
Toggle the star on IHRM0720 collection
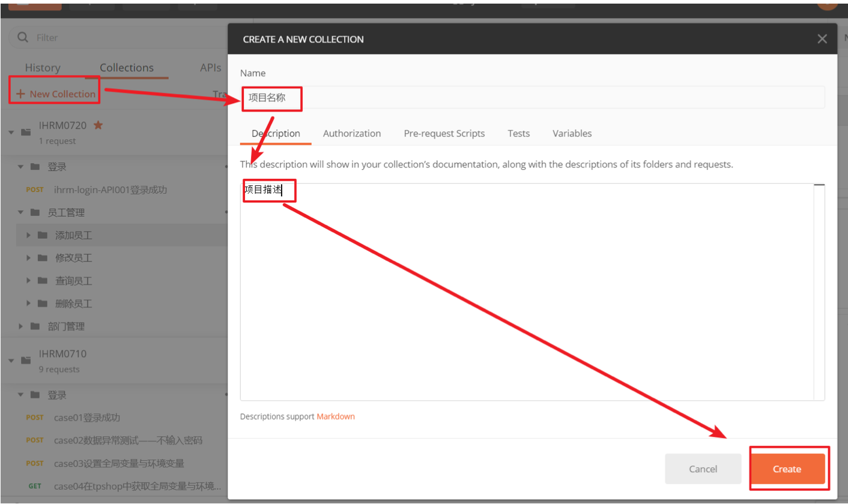coord(98,125)
